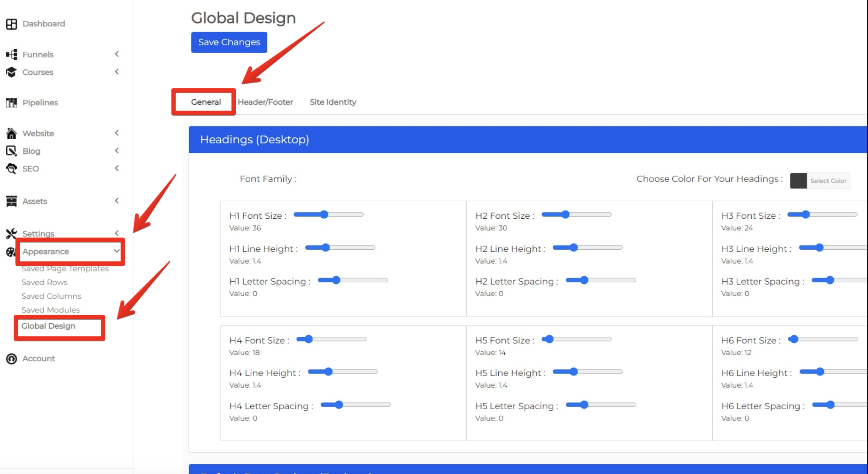The height and width of the screenshot is (474, 868).
Task: Click the H1 Font Size slider handle
Action: (324, 215)
